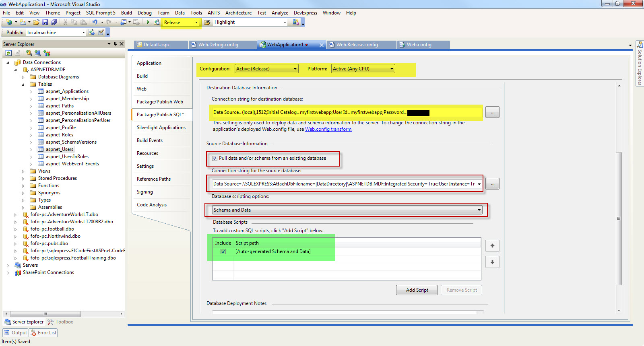Click the New Project toolbar icon
The image size is (644, 346).
pos(9,22)
